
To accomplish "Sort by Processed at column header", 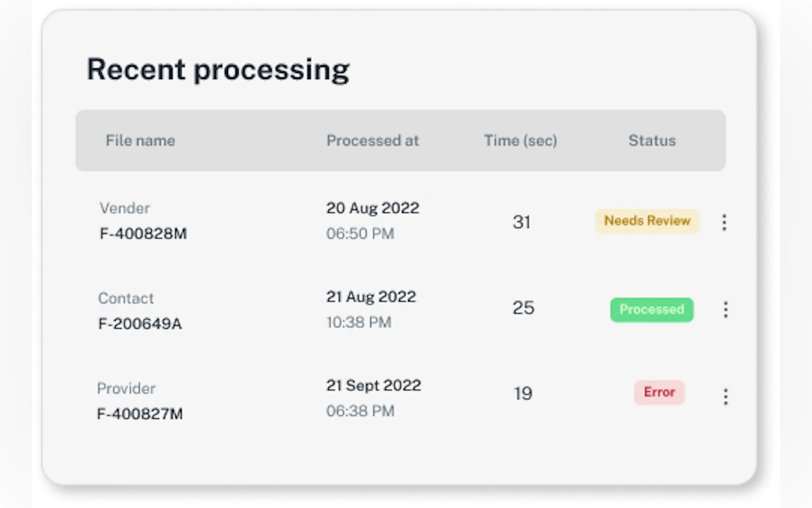I will pos(373,140).
